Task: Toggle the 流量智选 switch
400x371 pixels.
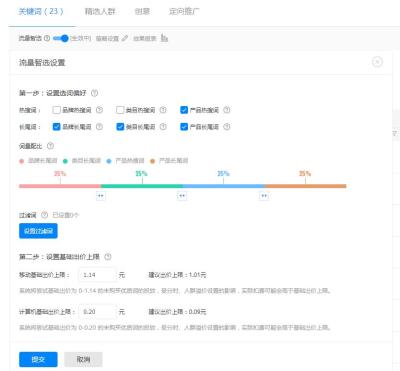Action: click(x=60, y=38)
